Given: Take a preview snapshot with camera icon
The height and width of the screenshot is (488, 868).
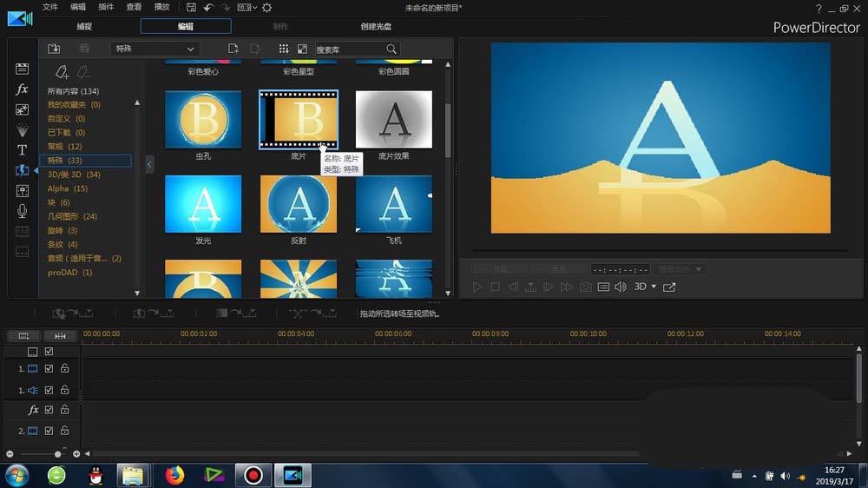Looking at the screenshot, I should click(586, 287).
